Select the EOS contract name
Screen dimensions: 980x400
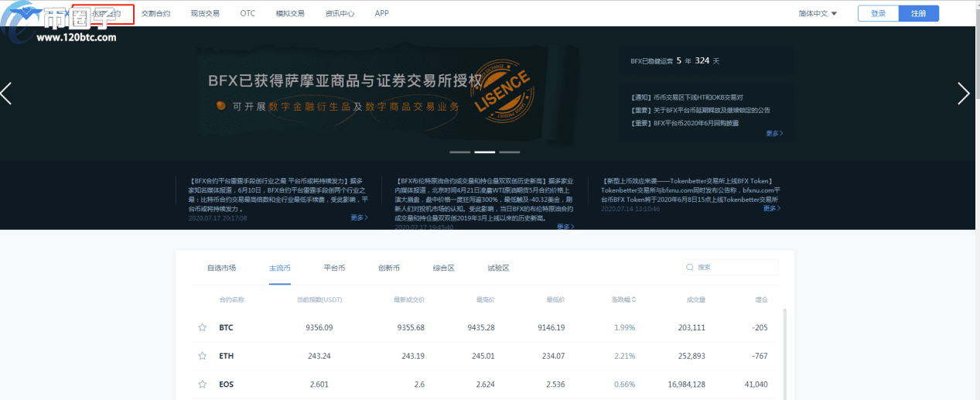point(226,384)
